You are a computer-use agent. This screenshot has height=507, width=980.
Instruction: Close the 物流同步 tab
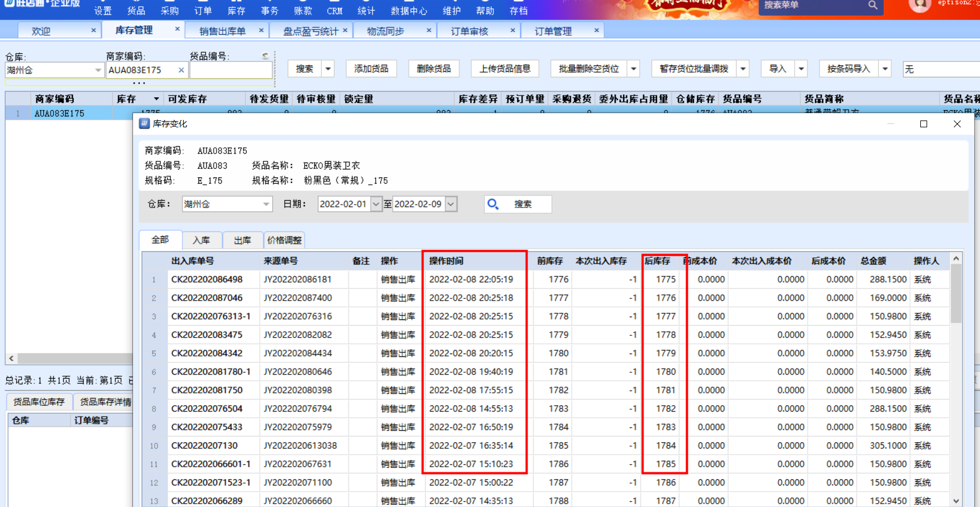pos(429,30)
